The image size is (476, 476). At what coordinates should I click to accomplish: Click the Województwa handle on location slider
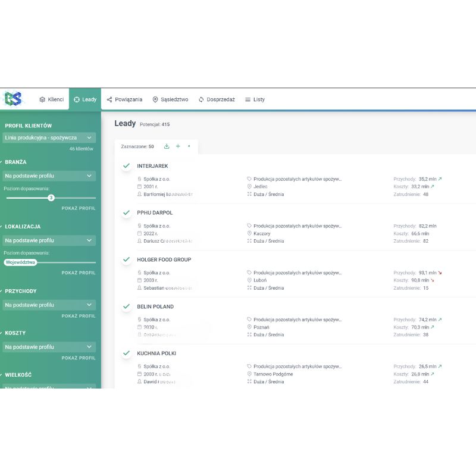pos(20,262)
